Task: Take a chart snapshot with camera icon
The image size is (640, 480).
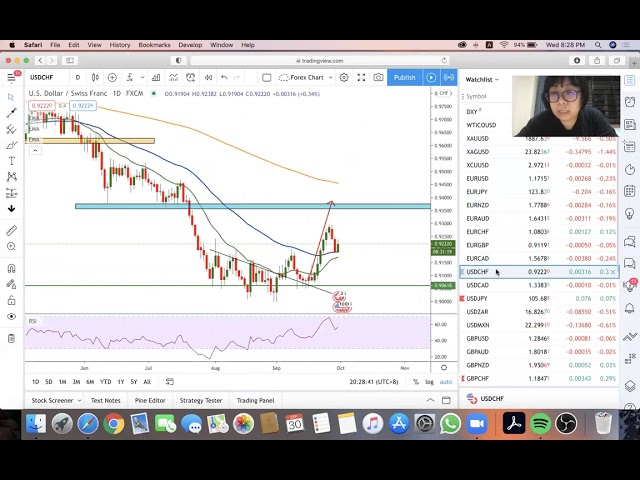Action: coord(378,77)
